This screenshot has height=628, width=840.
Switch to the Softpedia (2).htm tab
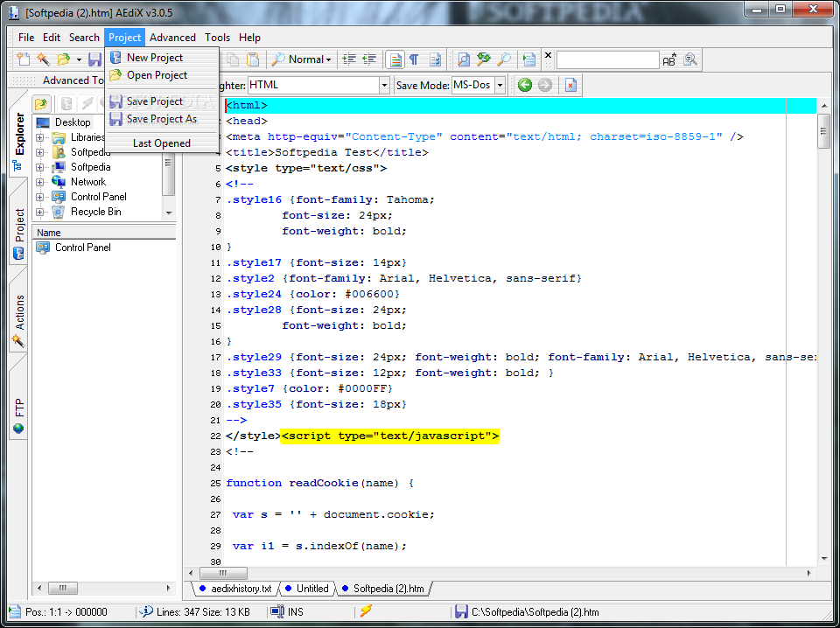coord(383,589)
